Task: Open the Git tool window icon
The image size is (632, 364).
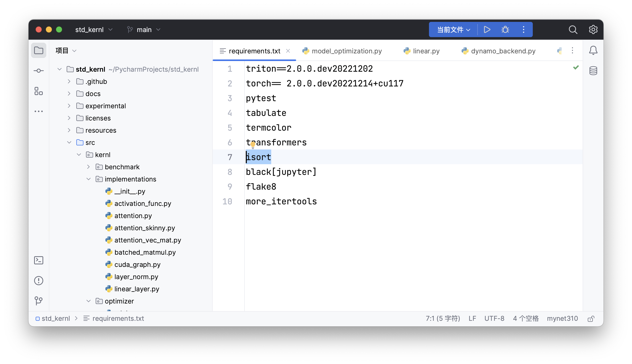Action: click(x=39, y=301)
